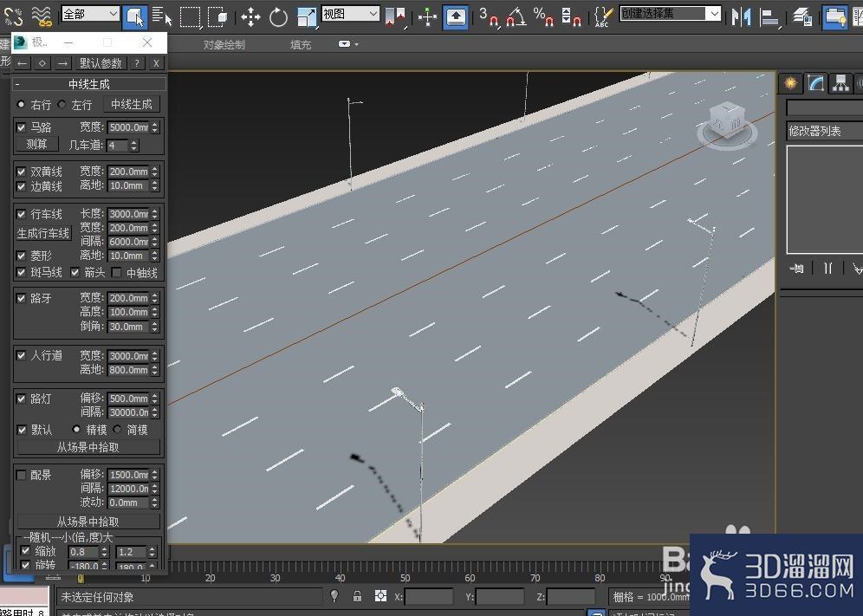Open the 创建选择集 dropdown
The height and width of the screenshot is (616, 863).
point(671,14)
